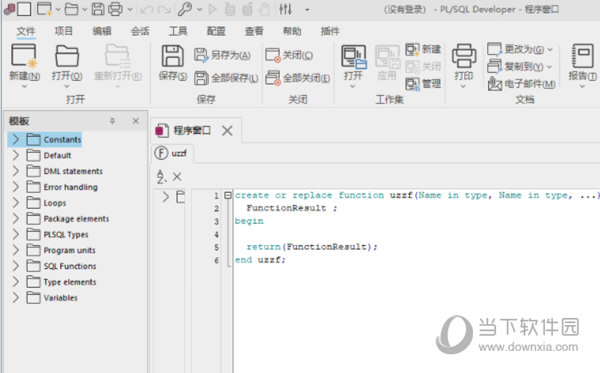Screen dimensions: 600x373
Task: Click 电子邮件(M) Email document
Action: [522, 83]
